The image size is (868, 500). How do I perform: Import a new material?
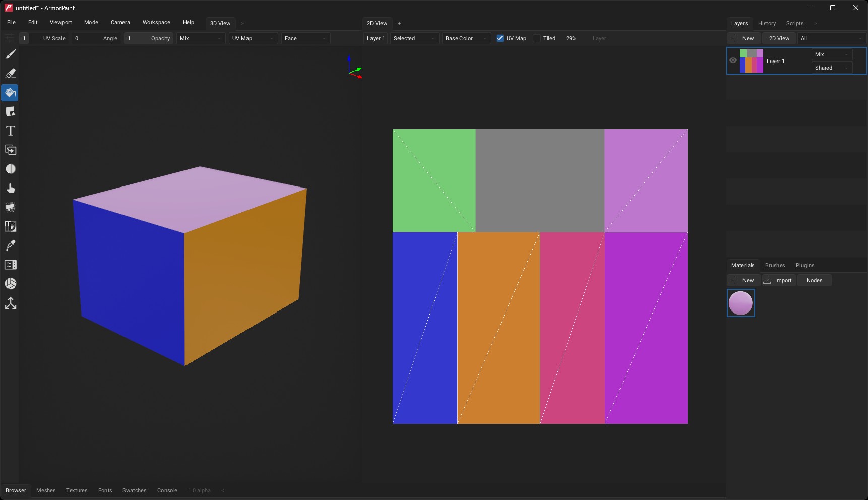[779, 280]
